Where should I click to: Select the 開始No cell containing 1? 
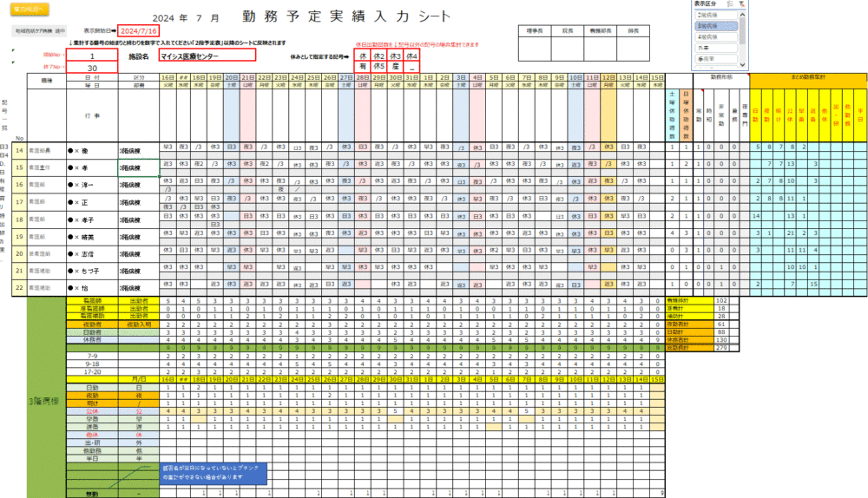pyautogui.click(x=92, y=56)
